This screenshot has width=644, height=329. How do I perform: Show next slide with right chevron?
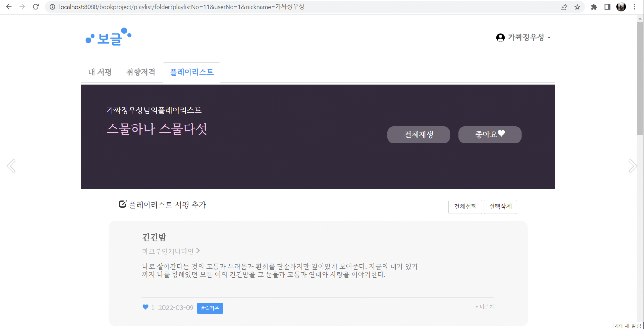pyautogui.click(x=632, y=165)
